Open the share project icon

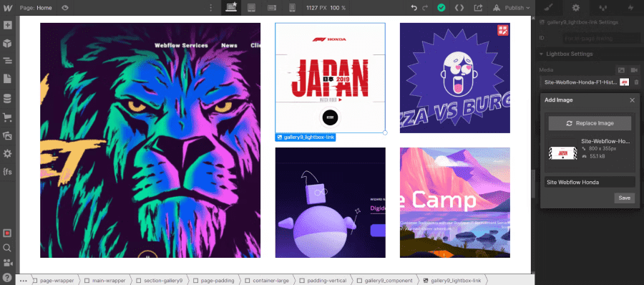[478, 7]
